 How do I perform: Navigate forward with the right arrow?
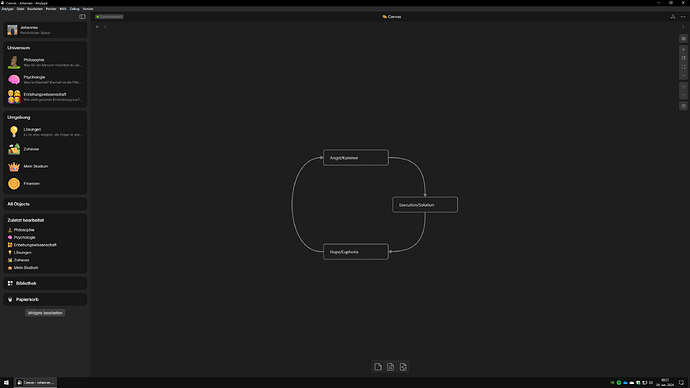(105, 27)
